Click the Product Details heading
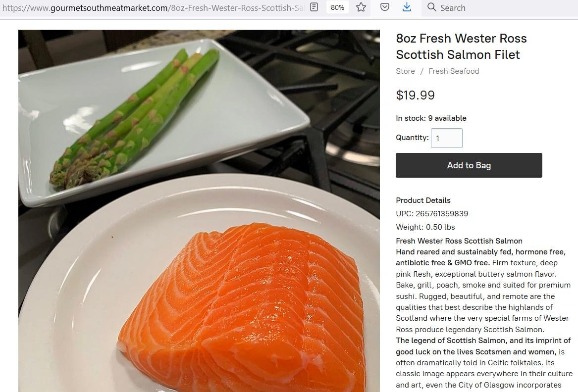578x392 pixels. pos(423,200)
